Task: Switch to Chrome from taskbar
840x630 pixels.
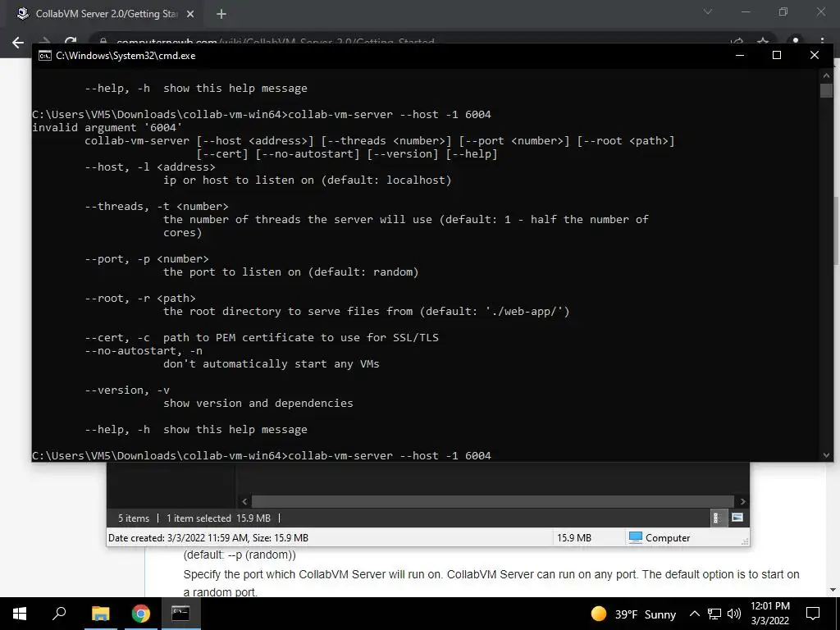Action: [x=141, y=614]
